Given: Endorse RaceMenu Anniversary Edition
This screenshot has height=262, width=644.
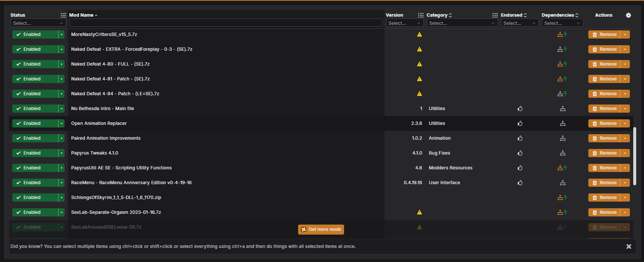Looking at the screenshot, I should [x=520, y=183].
